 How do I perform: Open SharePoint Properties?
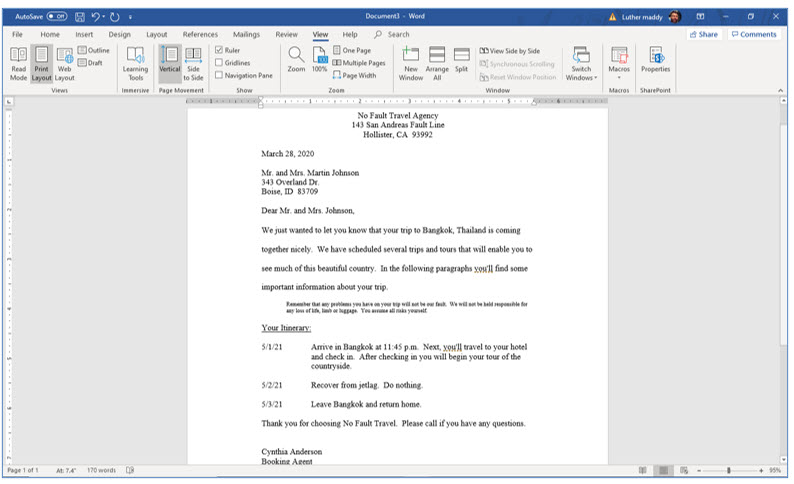click(x=655, y=60)
